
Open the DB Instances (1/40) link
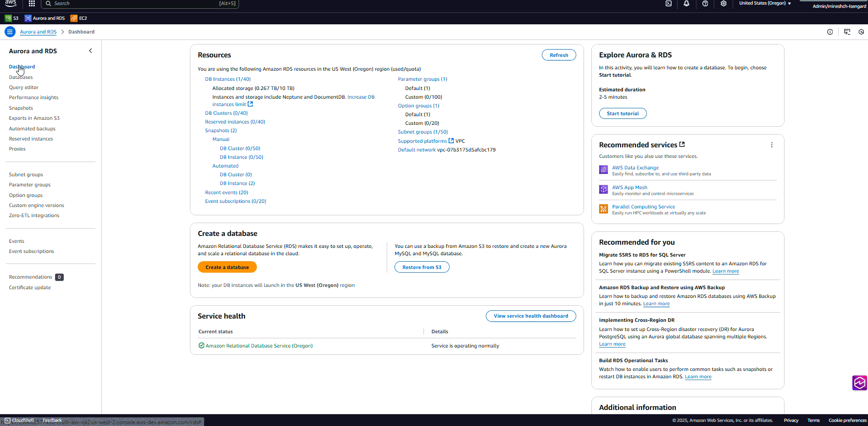pos(228,79)
